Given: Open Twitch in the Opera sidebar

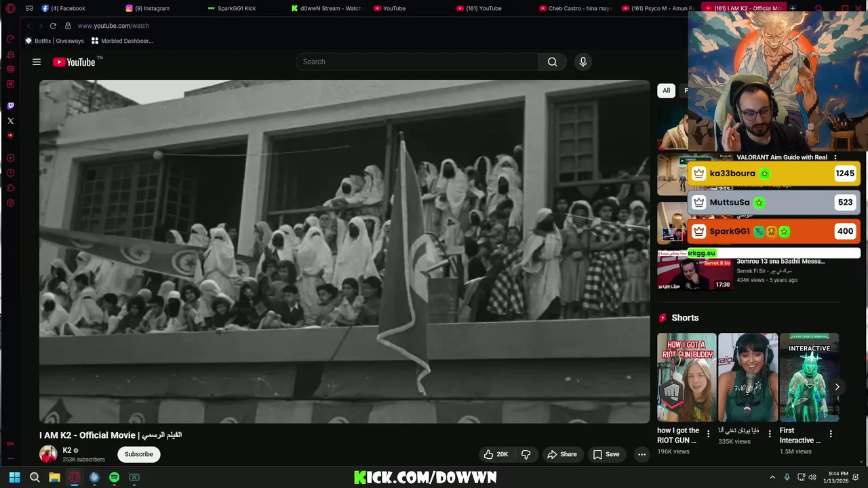Looking at the screenshot, I should coord(10,106).
